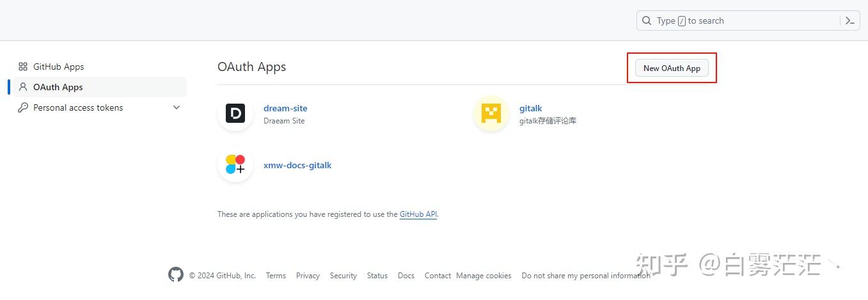Click the GitHub Apps grid icon

pyautogui.click(x=23, y=67)
